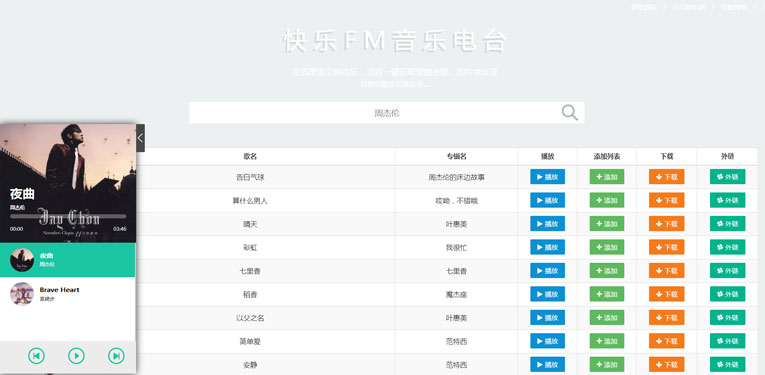The width and height of the screenshot is (765, 375).
Task: Skip to previous track in player
Action: click(x=36, y=356)
